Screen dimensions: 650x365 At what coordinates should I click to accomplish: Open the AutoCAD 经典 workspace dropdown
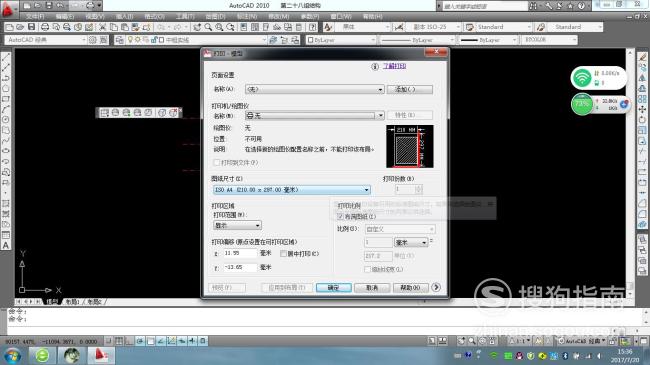point(46,40)
